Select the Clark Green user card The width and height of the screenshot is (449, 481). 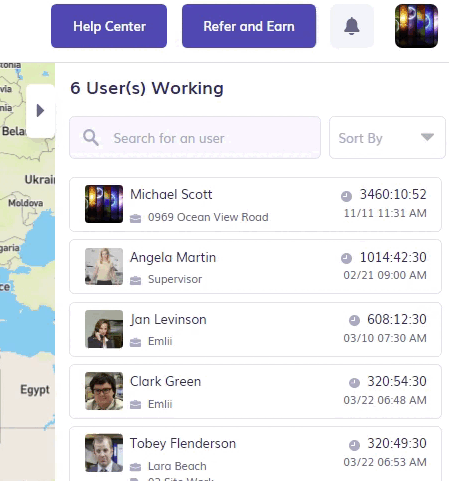pos(255,391)
